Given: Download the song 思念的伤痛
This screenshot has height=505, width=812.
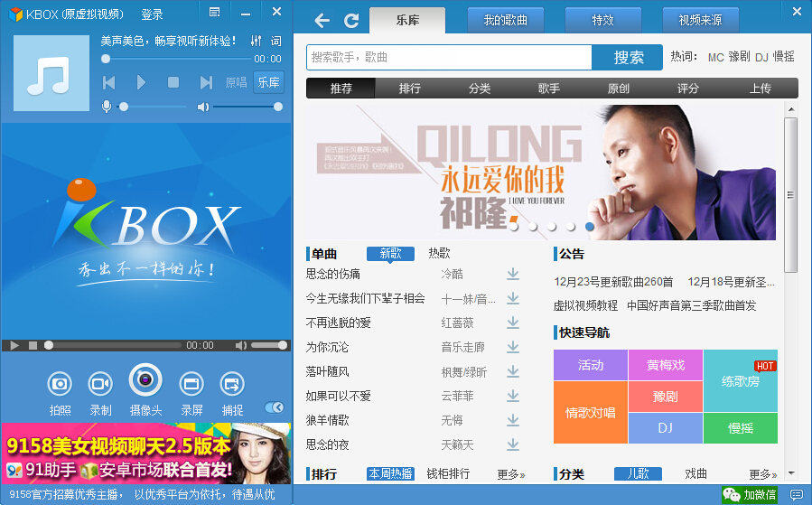Looking at the screenshot, I should tap(513, 274).
